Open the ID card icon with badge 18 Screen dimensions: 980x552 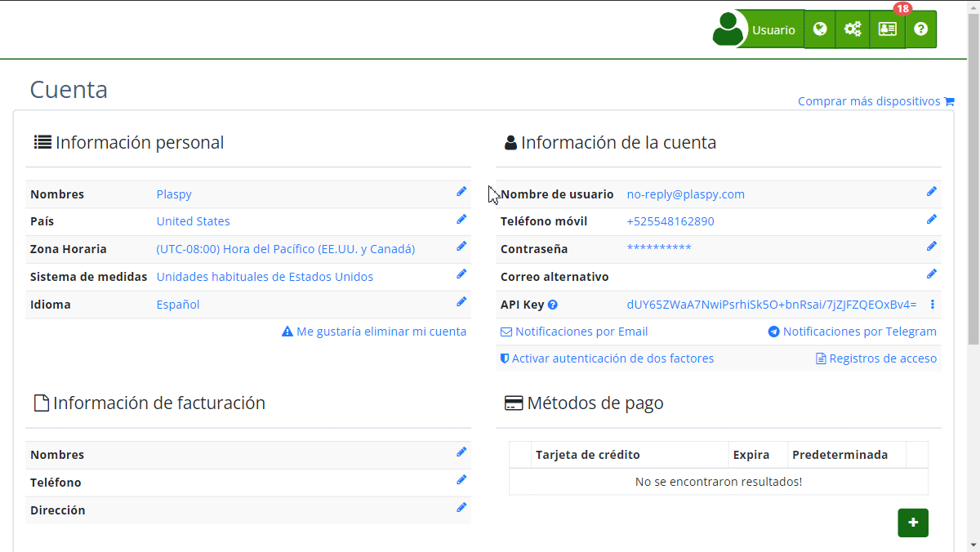[887, 29]
